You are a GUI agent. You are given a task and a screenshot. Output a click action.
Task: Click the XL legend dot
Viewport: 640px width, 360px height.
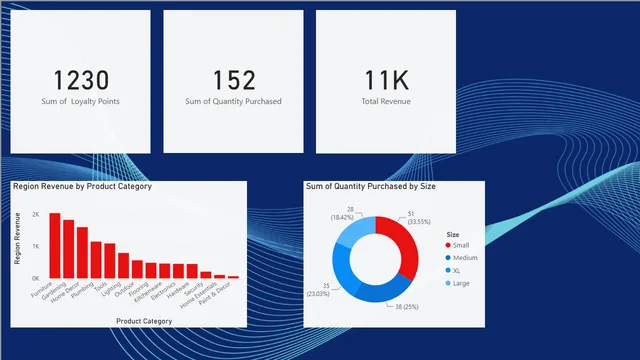(x=448, y=270)
